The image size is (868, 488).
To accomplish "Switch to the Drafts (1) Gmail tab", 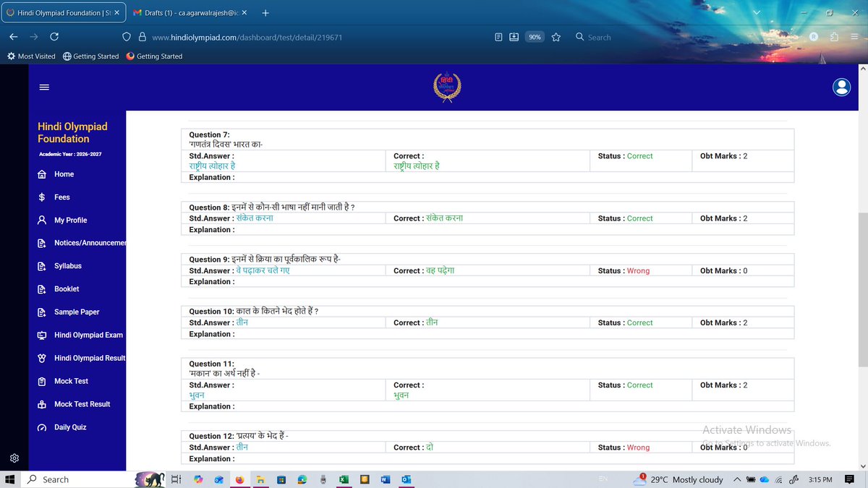I will 190,12.
